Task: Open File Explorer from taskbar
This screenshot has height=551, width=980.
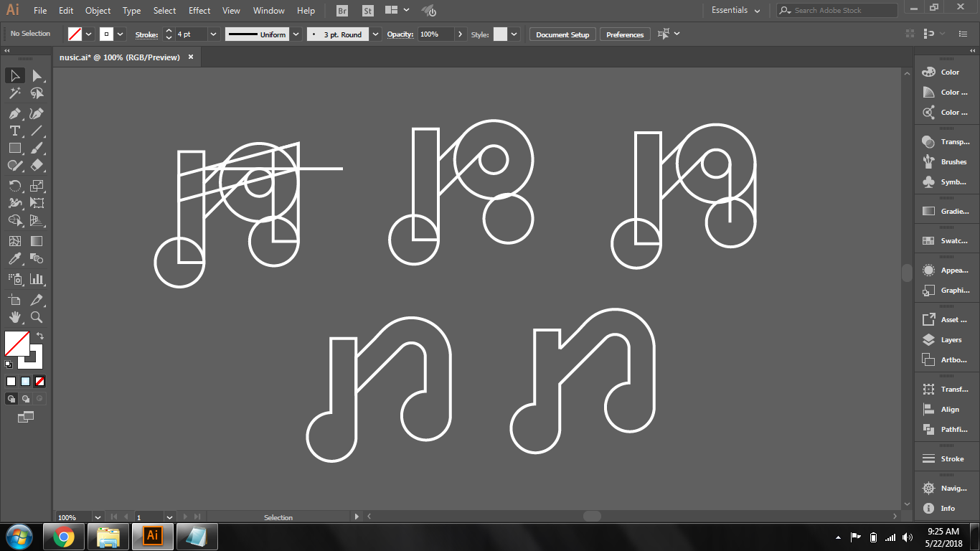Action: (x=108, y=537)
